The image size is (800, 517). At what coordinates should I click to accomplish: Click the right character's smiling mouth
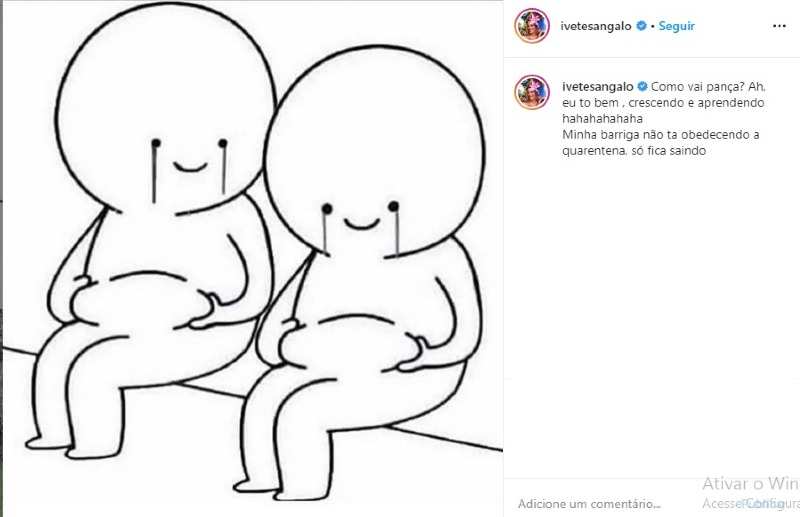(361, 224)
